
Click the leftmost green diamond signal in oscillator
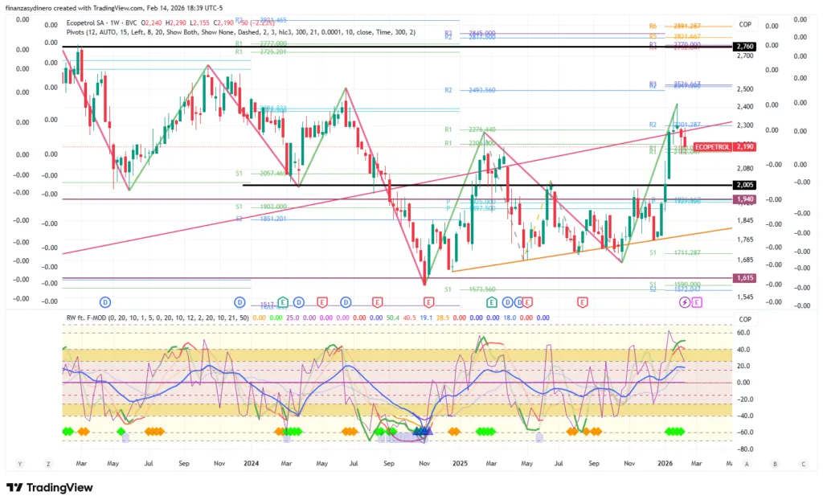[x=66, y=432]
